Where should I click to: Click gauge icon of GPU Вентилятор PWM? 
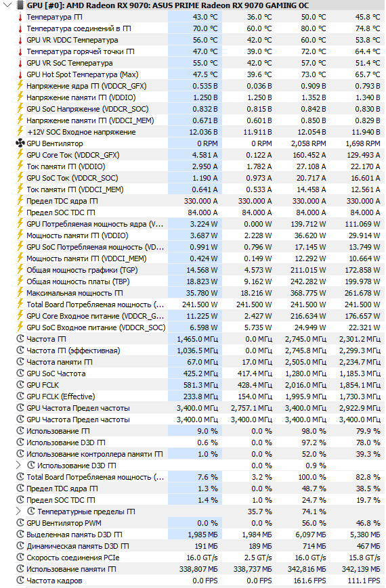20,523
